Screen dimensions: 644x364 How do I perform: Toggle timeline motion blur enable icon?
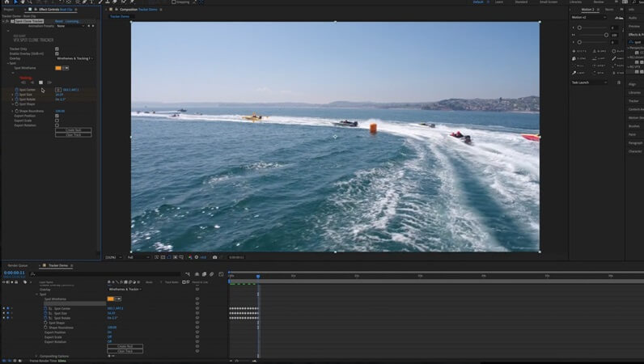212,274
